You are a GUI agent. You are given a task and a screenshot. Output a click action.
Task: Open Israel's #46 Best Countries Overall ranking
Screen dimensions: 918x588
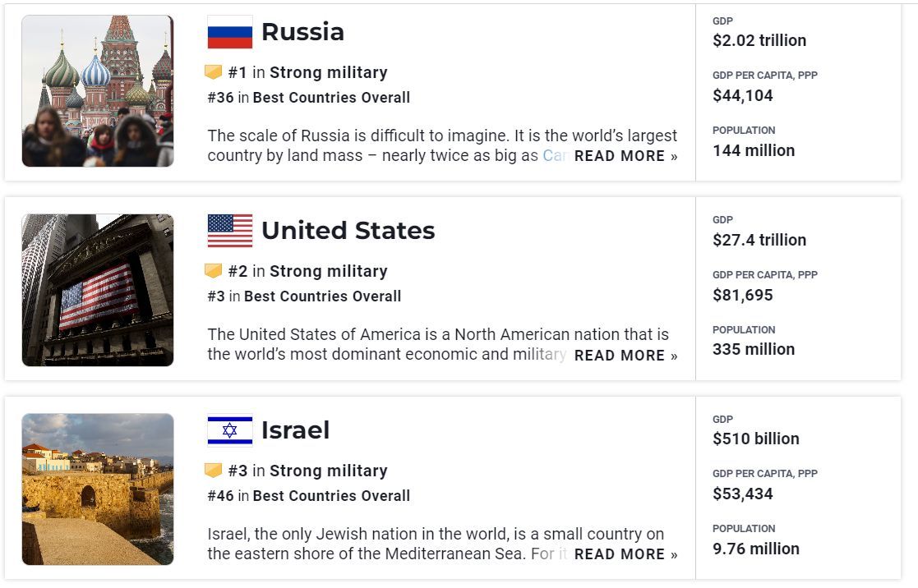[x=309, y=496]
